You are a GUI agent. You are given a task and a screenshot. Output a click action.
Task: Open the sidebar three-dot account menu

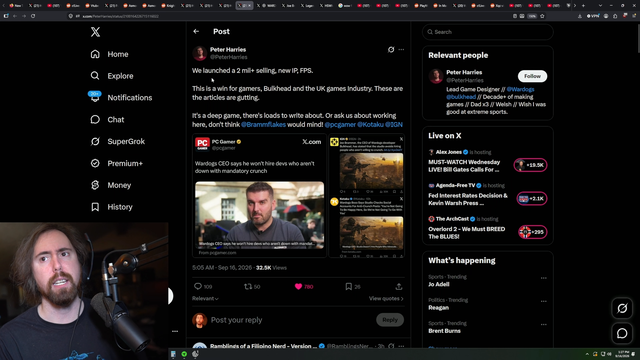coord(175,331)
